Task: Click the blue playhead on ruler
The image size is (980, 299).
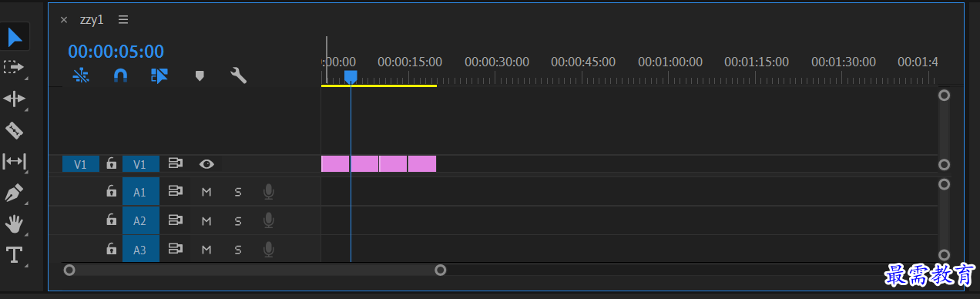Action: click(x=351, y=76)
